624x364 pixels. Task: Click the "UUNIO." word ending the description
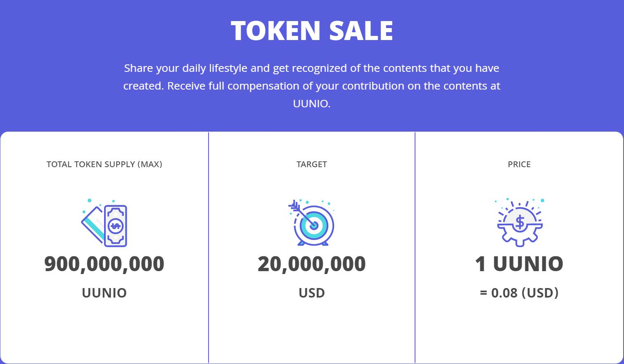[312, 104]
